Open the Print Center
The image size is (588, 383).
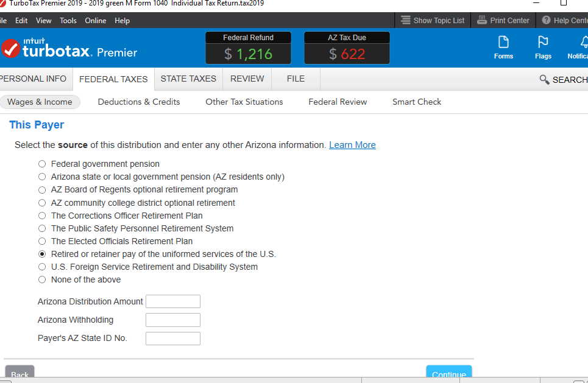(503, 20)
